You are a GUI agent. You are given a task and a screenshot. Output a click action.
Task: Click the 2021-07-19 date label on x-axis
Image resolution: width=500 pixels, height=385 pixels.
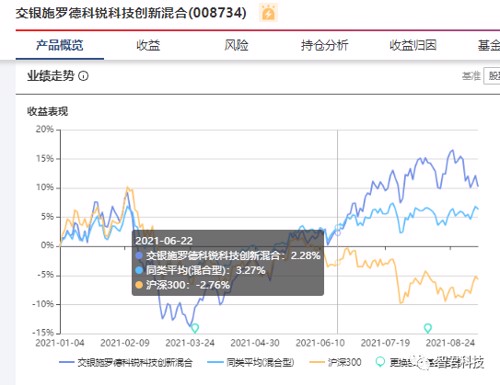(x=385, y=343)
